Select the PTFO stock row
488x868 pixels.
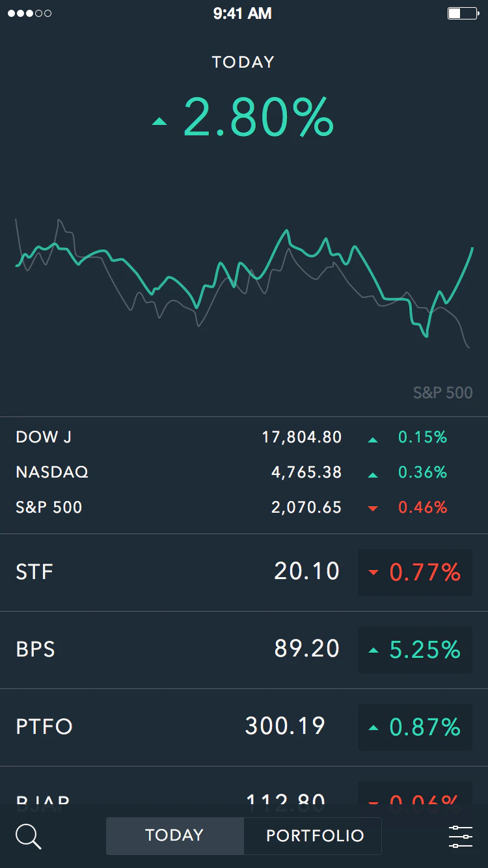coord(176,727)
